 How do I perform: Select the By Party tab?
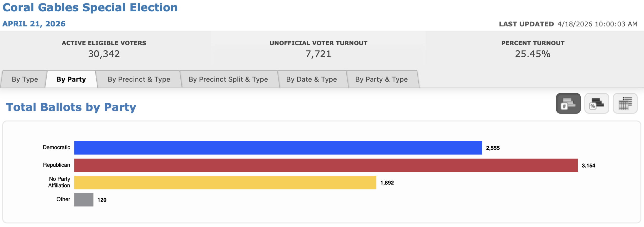tap(71, 80)
